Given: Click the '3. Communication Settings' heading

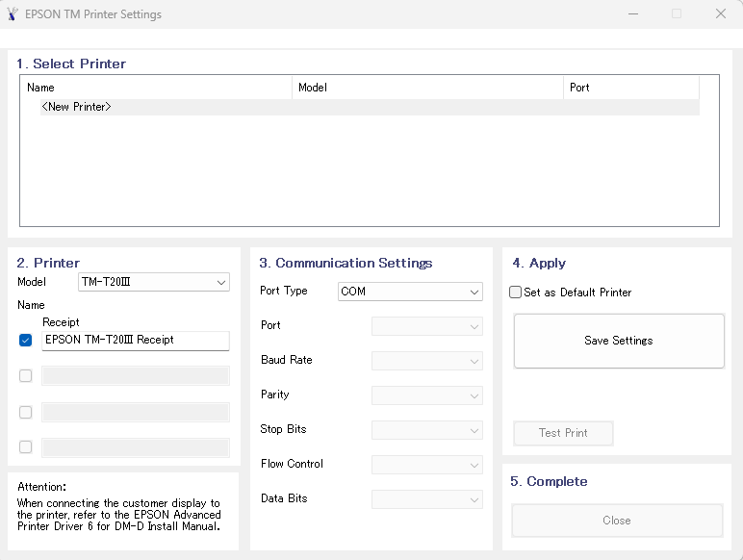Looking at the screenshot, I should pos(346,263).
